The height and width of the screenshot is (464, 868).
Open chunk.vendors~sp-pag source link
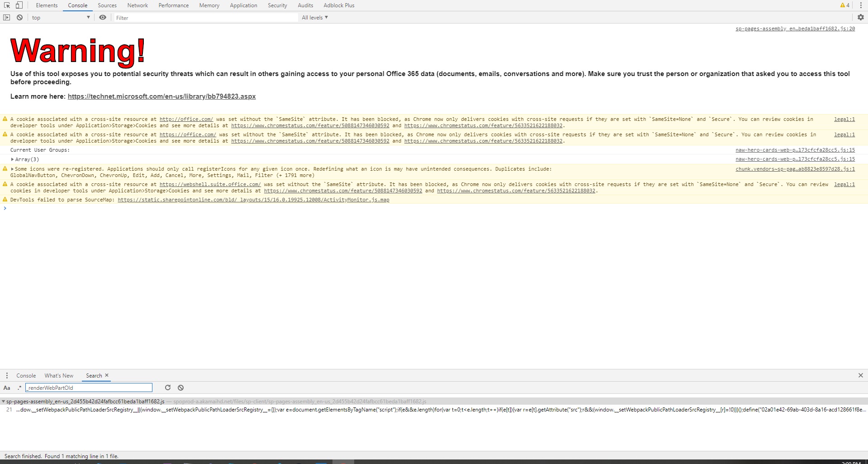pos(795,169)
